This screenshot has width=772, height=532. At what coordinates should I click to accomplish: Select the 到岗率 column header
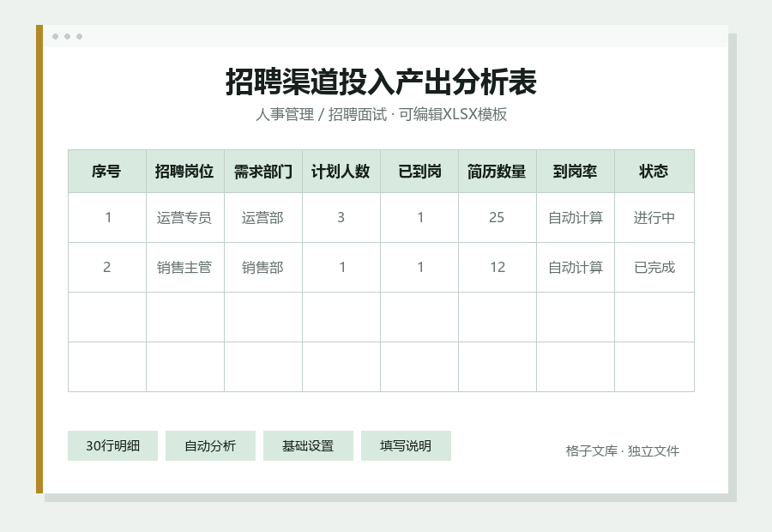coord(576,171)
